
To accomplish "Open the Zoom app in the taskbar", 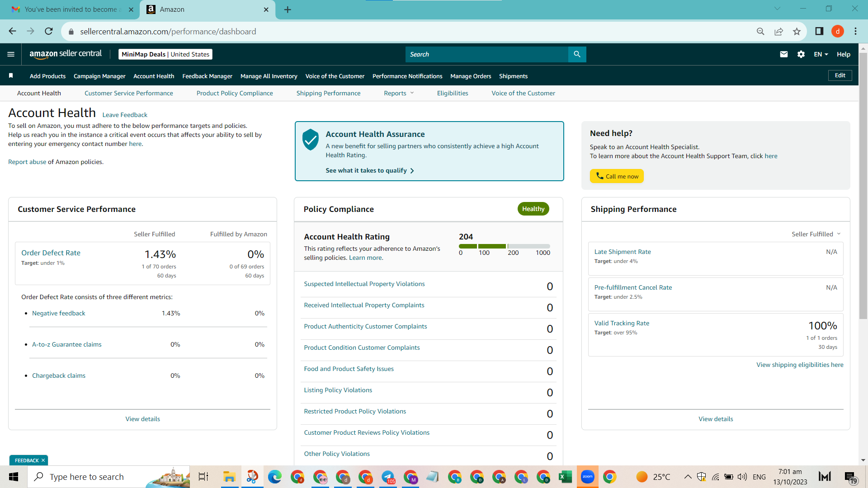I will tap(587, 477).
